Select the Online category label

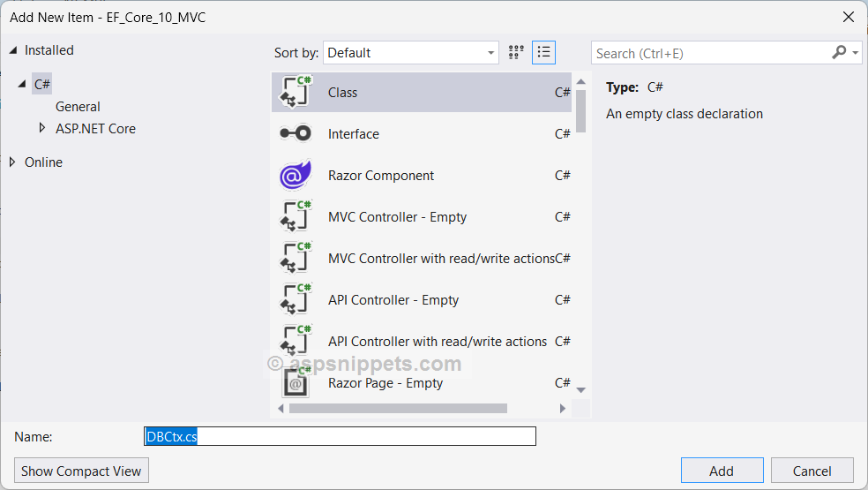point(44,162)
